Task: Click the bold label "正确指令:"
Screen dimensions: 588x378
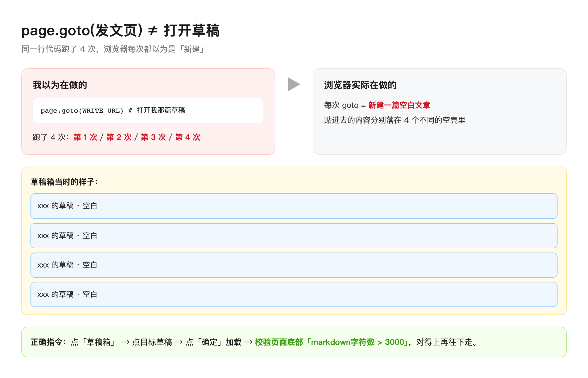Action: pyautogui.click(x=48, y=342)
